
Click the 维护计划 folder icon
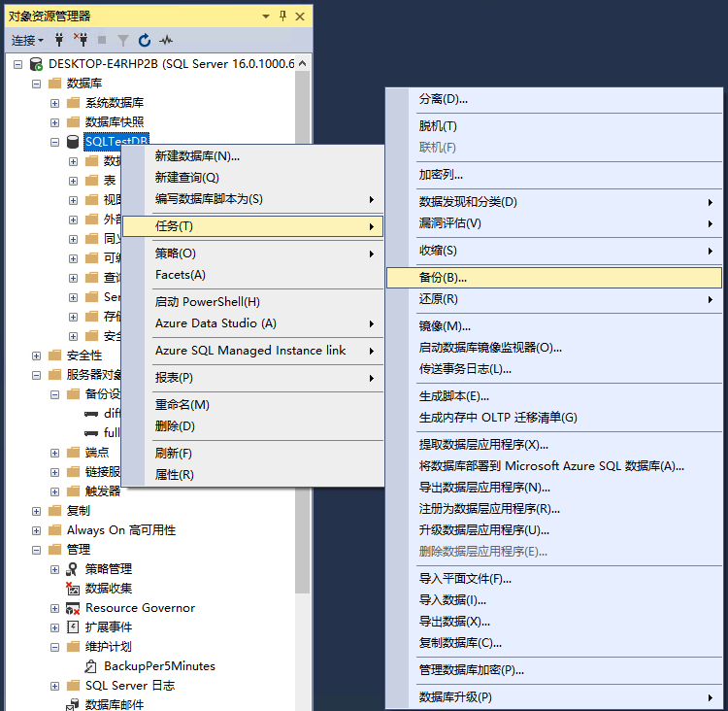[x=74, y=646]
